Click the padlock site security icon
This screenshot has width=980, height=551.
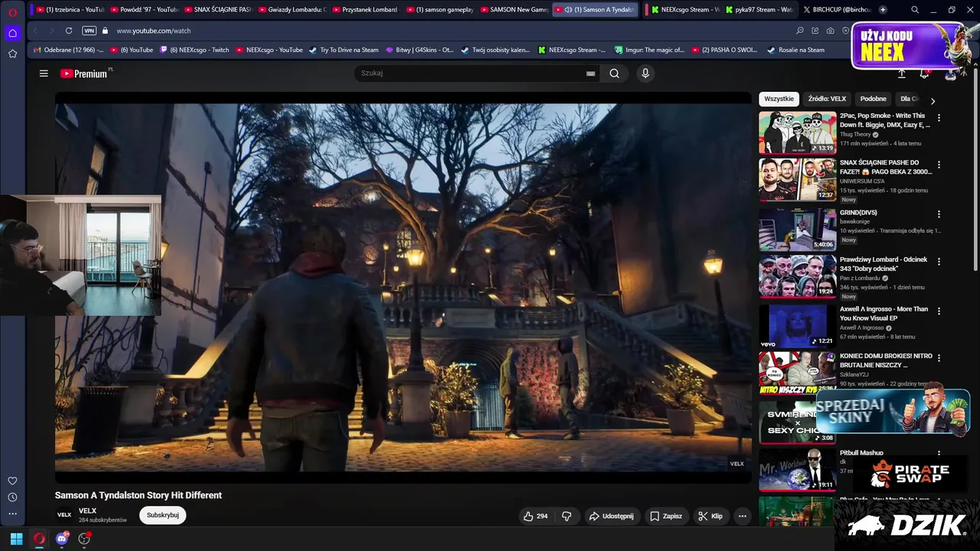click(x=106, y=31)
